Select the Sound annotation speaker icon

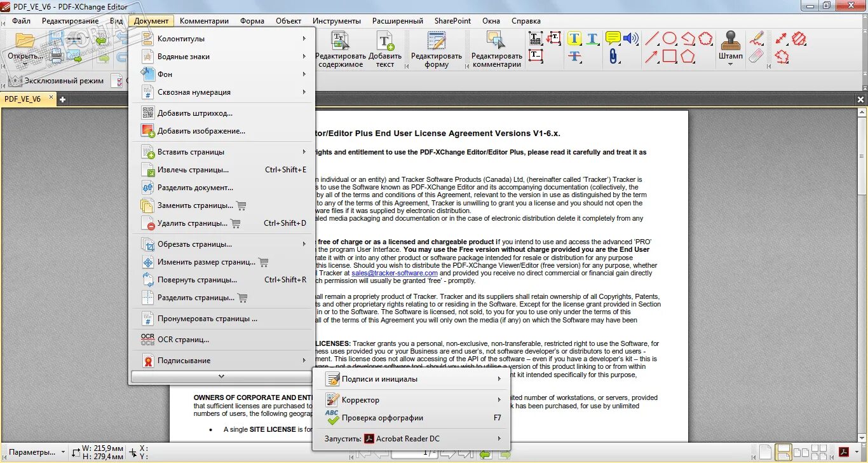click(630, 39)
